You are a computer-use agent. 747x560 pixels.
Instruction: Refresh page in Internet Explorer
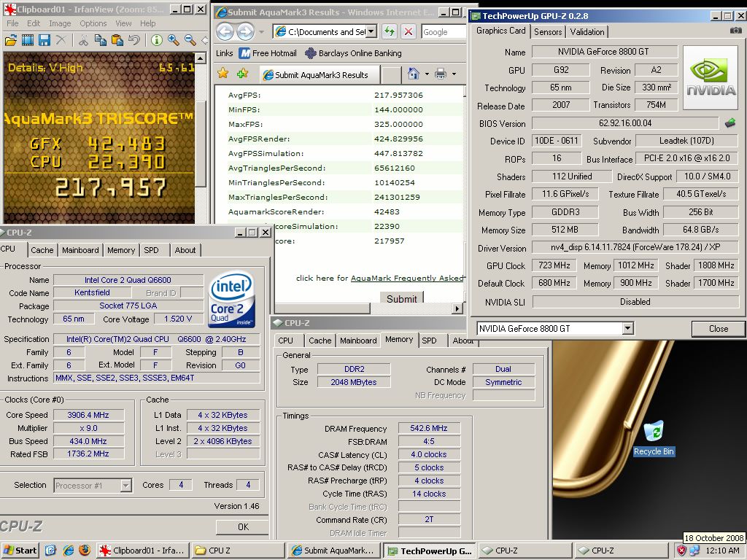click(390, 32)
